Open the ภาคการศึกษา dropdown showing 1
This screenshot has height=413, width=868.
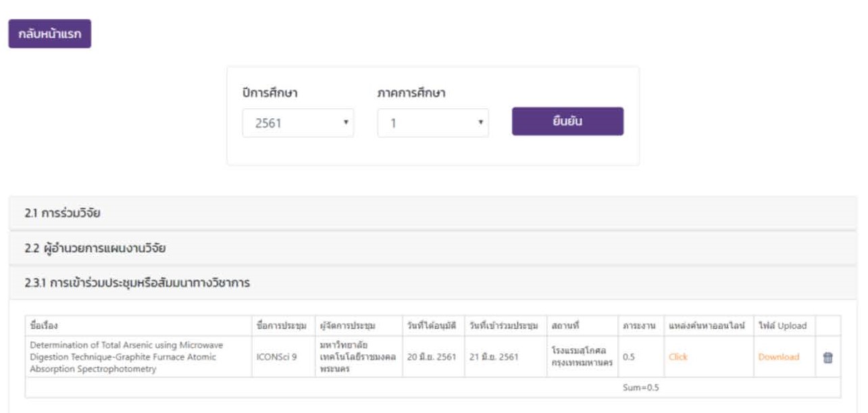(432, 124)
